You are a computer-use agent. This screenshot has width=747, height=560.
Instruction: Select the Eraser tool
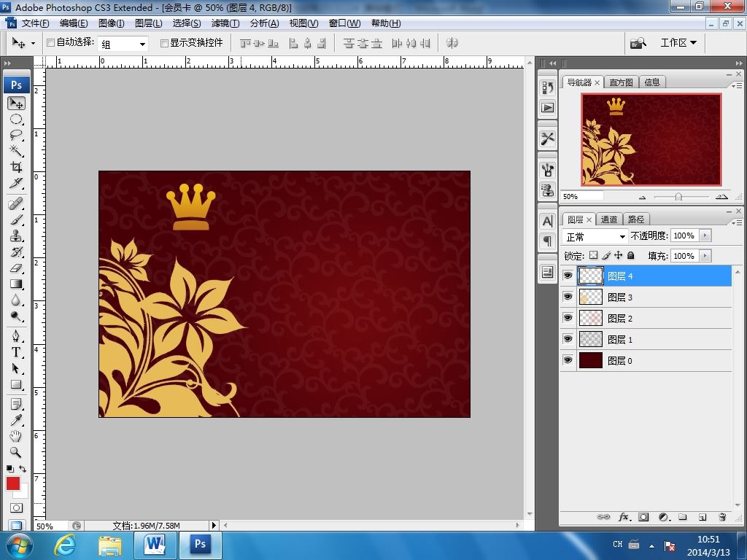(x=16, y=268)
